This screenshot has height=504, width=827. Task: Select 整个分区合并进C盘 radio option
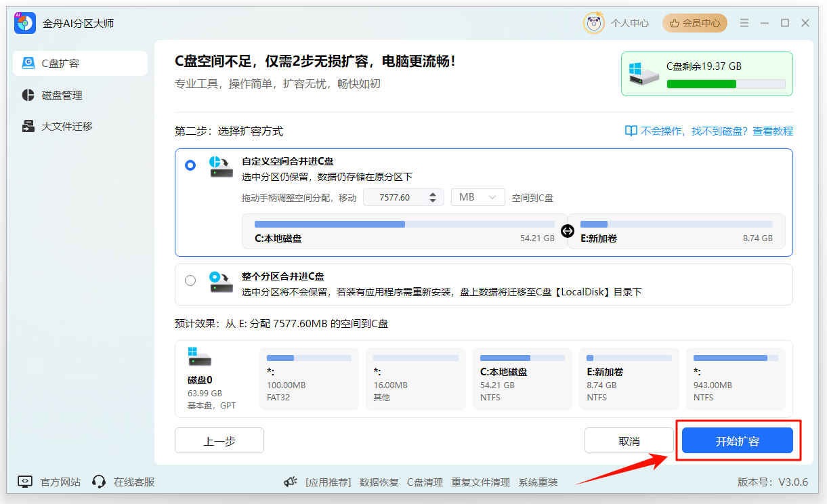(190, 280)
